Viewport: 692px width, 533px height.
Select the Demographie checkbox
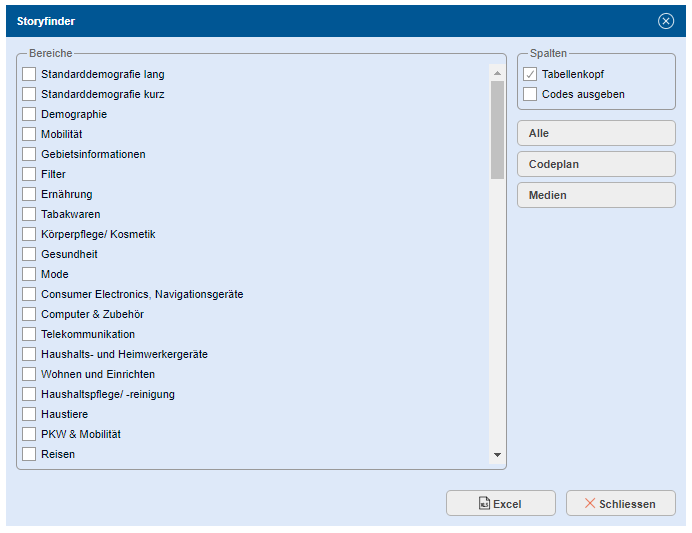click(29, 114)
